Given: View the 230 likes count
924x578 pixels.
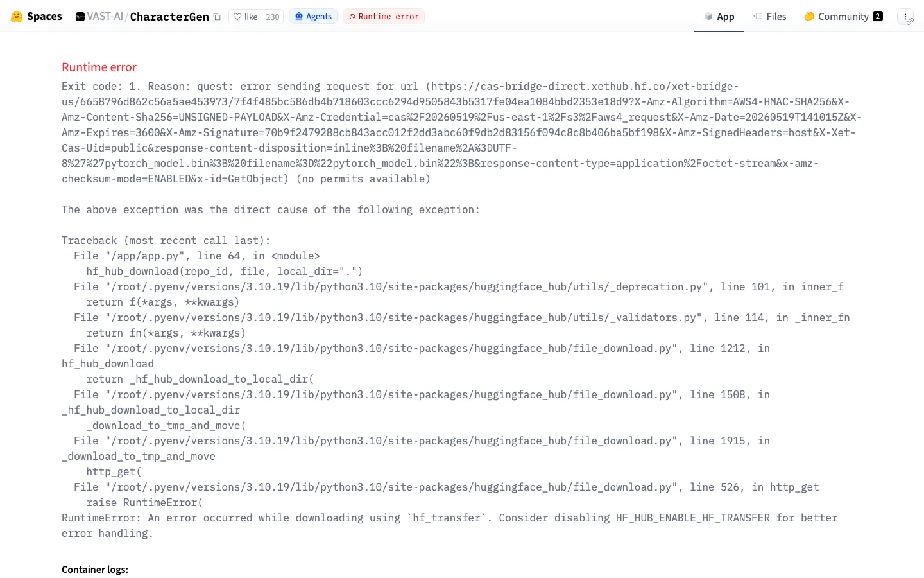Looking at the screenshot, I should (273, 17).
